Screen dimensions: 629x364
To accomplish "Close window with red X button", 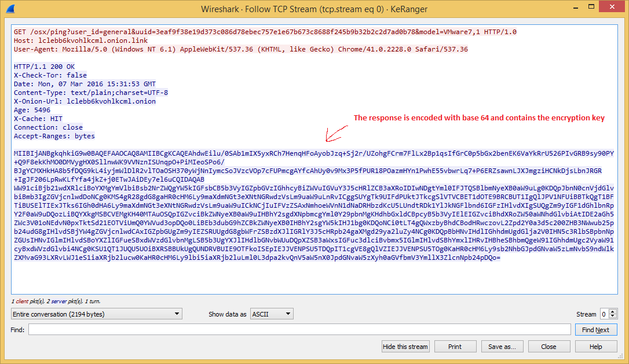I will (612, 7).
